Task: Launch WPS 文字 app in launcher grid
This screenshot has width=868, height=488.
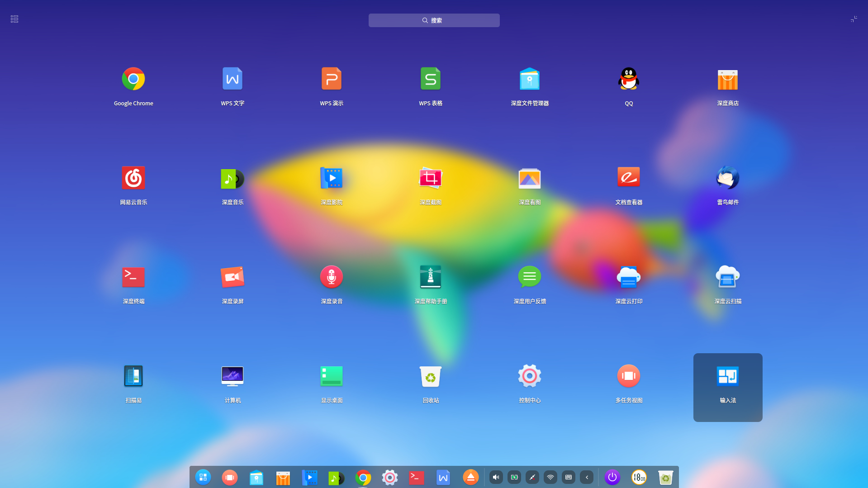Action: pyautogui.click(x=232, y=79)
